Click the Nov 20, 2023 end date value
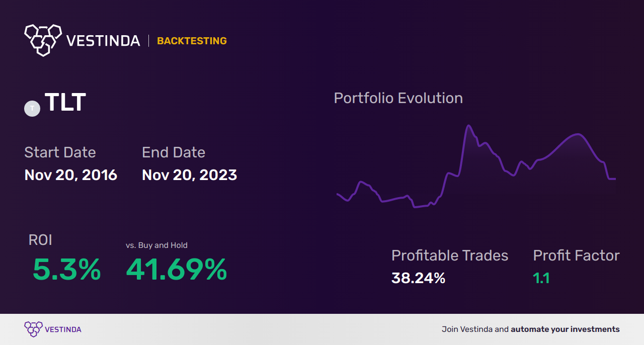Viewport: 644px width, 345px height. 190,175
